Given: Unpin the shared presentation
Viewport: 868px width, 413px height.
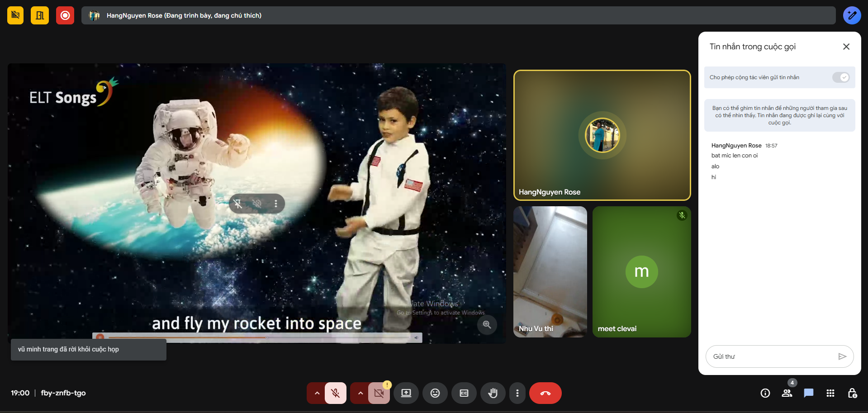Looking at the screenshot, I should (x=238, y=204).
